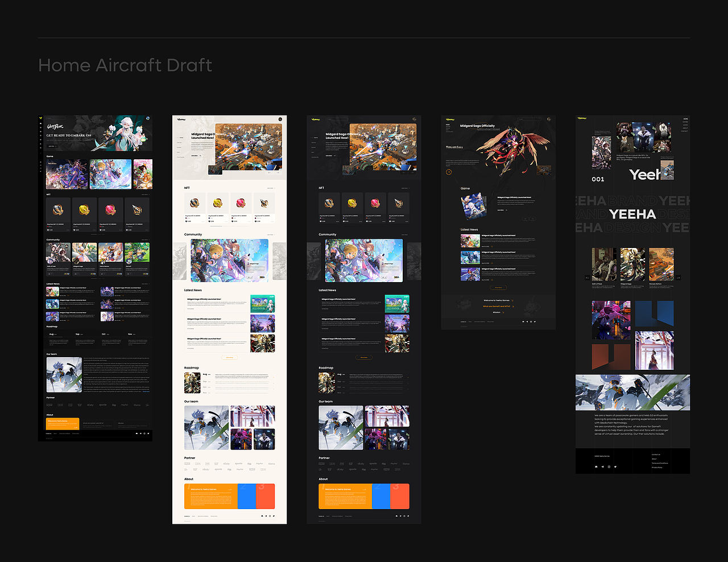728x562 pixels.
Task: Click the ebay partner logo in the leftmost mockup
Action: click(x=90, y=405)
